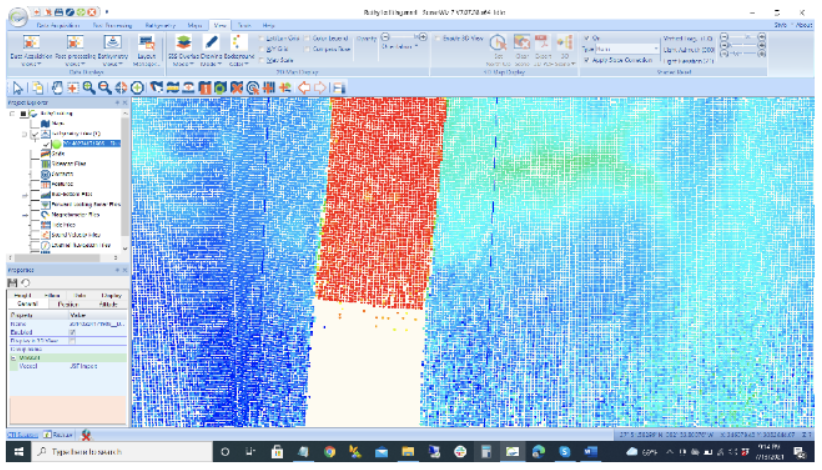Click the zoom out magnifier icon
The image size is (822, 470).
click(104, 88)
